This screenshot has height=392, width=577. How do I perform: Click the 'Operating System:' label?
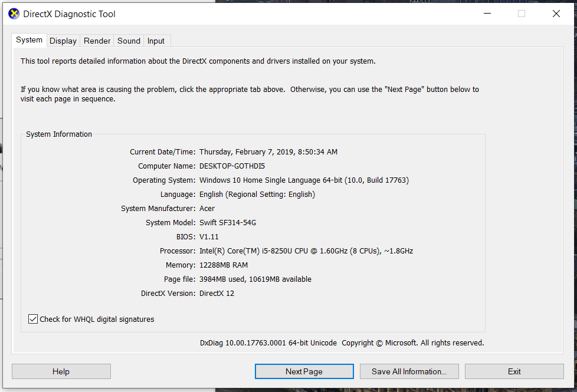point(164,180)
